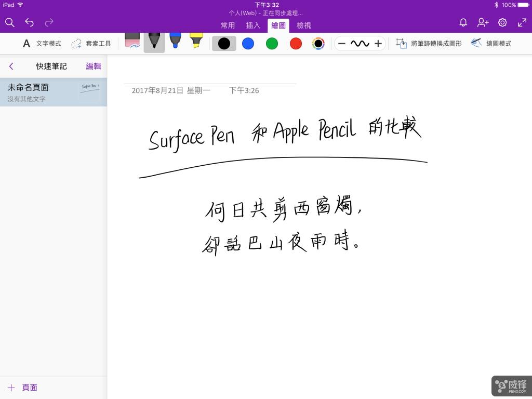This screenshot has height=399, width=532.
Task: Click the undo arrow
Action: [x=30, y=22]
